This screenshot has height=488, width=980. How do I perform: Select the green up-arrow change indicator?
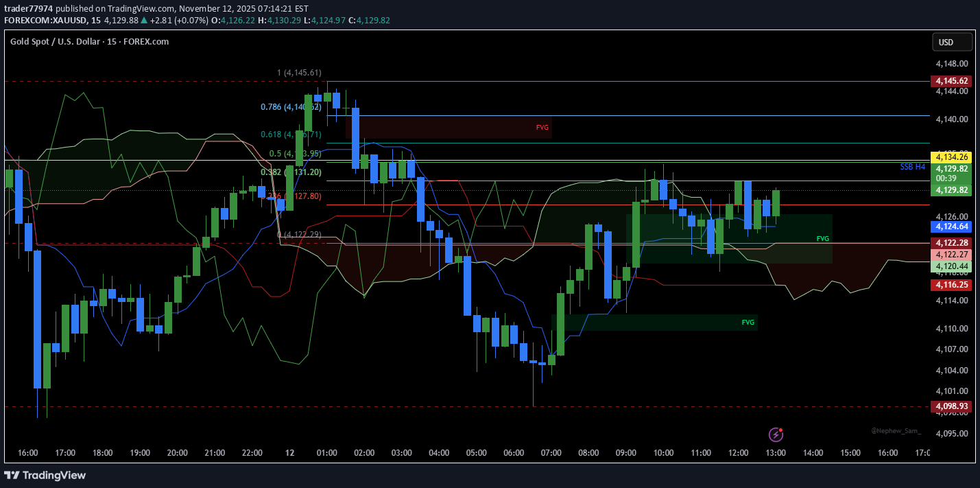(x=143, y=21)
